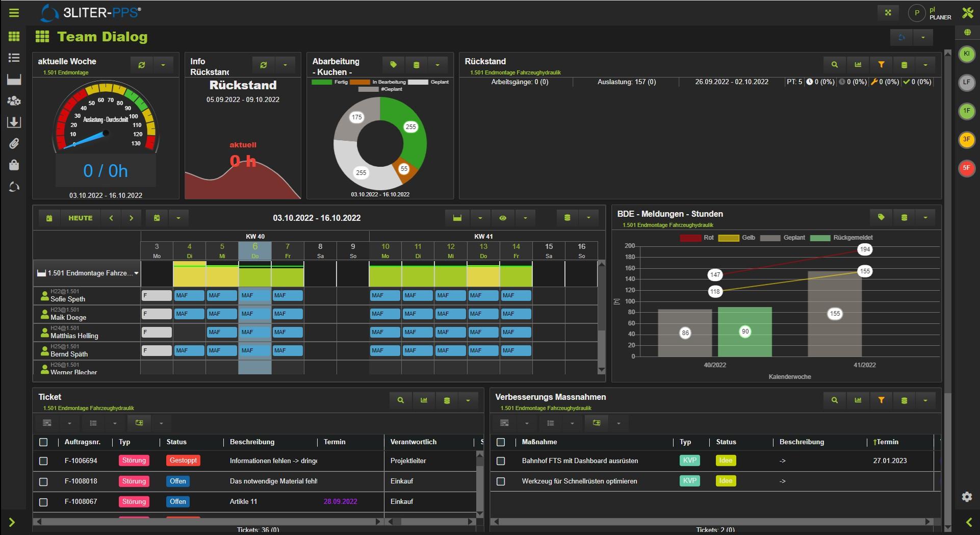Open filter in Verbesserungs Massnahmen panel
980x535 pixels.
(881, 400)
